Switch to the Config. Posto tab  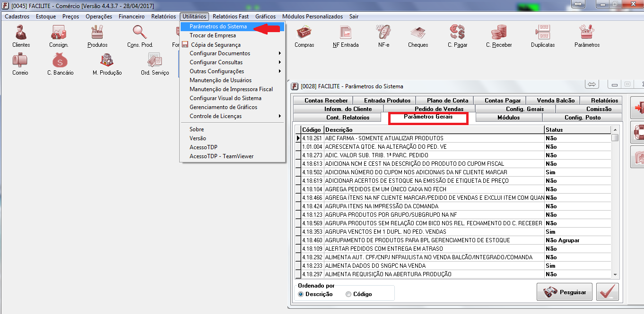pos(583,117)
